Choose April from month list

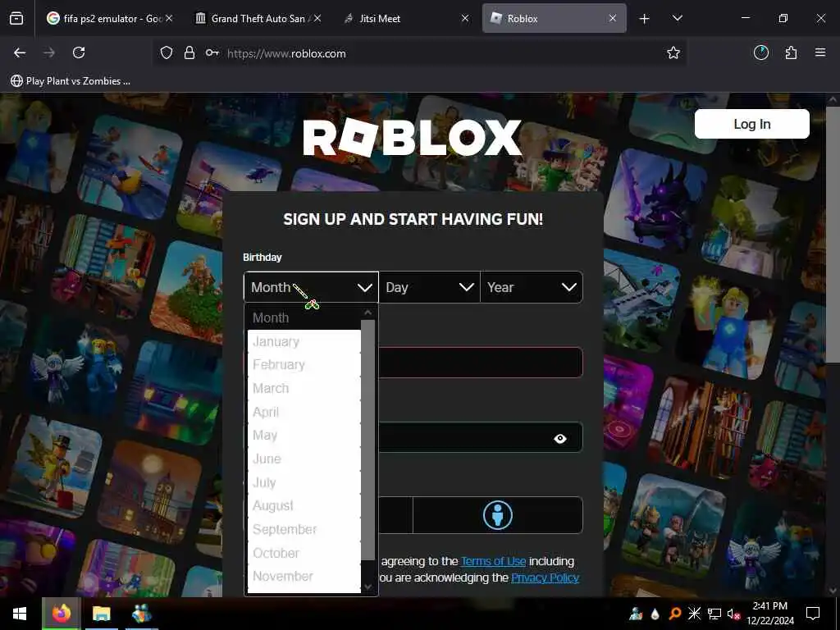coord(304,412)
